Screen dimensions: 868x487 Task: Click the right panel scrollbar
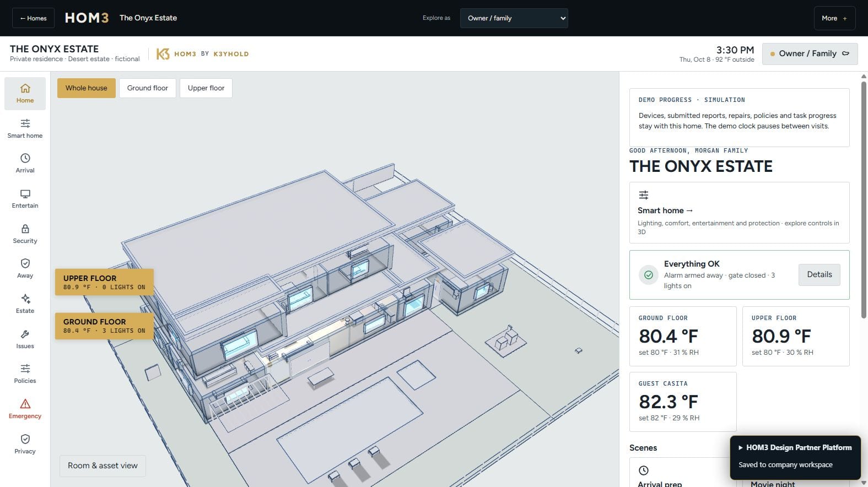pyautogui.click(x=864, y=199)
